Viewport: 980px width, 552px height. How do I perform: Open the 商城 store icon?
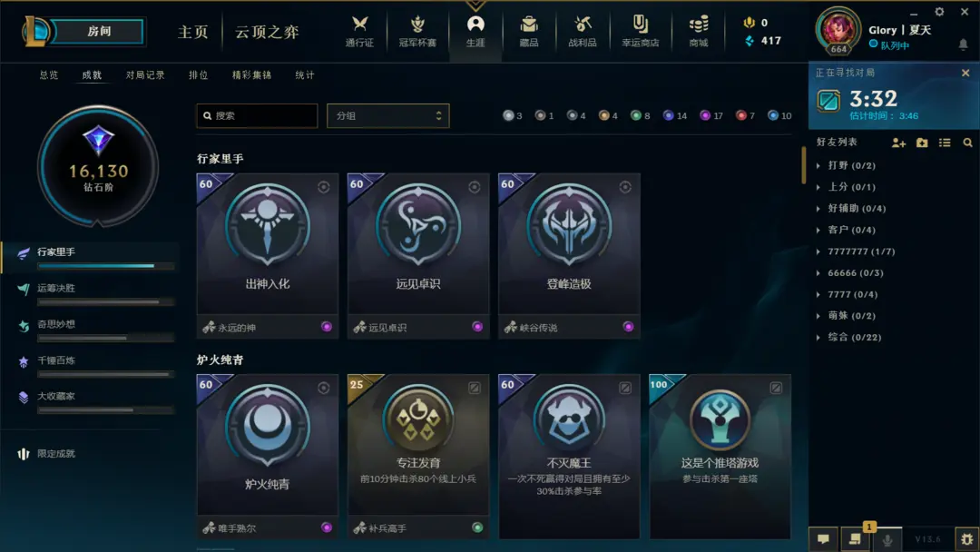click(698, 31)
